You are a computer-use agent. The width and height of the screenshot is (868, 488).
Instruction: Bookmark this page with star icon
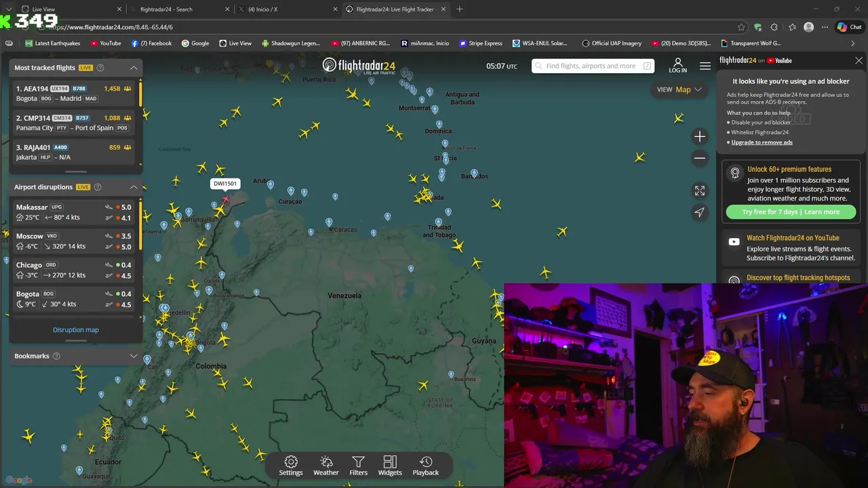[x=741, y=27]
